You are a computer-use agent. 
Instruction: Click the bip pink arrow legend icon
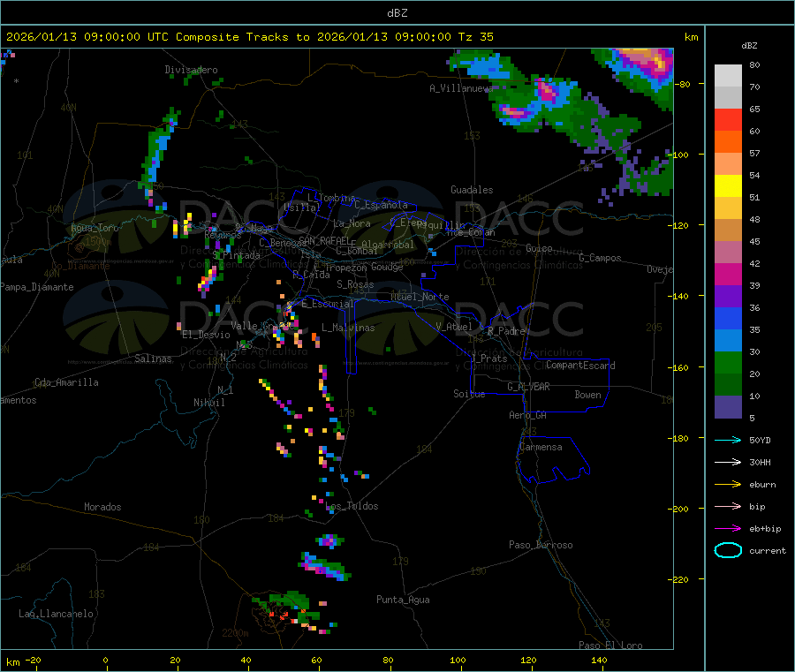coord(728,506)
